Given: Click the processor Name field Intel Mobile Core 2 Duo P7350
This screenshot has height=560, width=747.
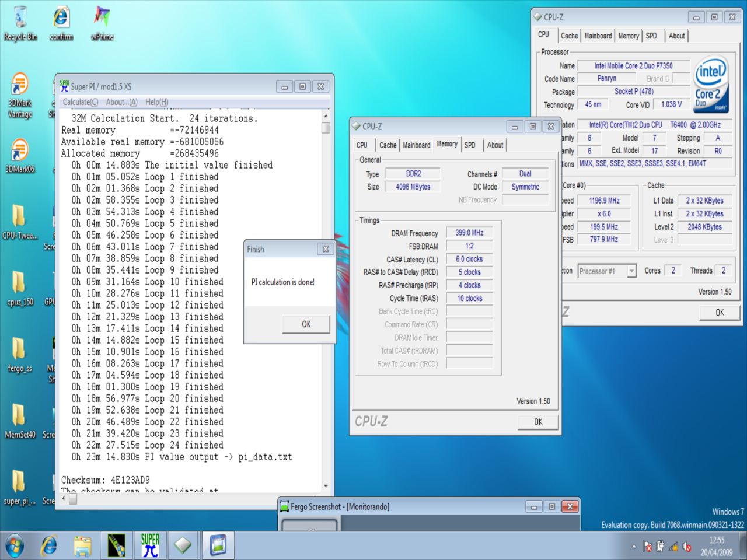Looking at the screenshot, I should pos(633,66).
